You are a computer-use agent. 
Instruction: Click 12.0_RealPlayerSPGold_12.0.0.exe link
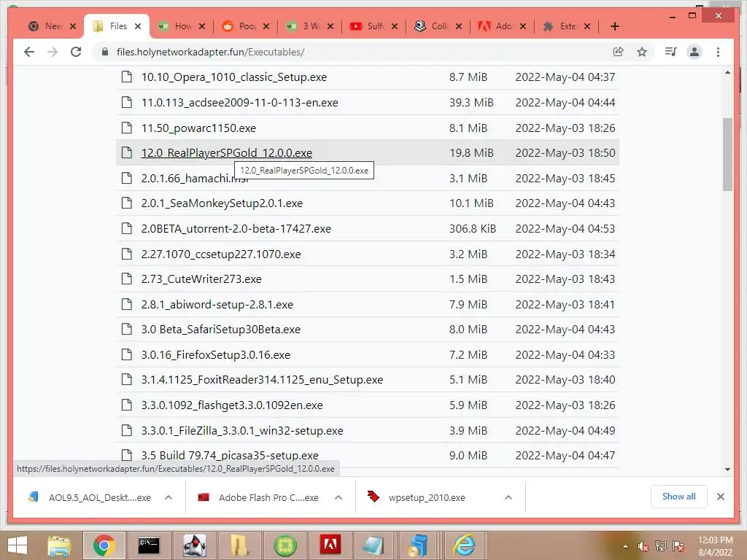[226, 153]
